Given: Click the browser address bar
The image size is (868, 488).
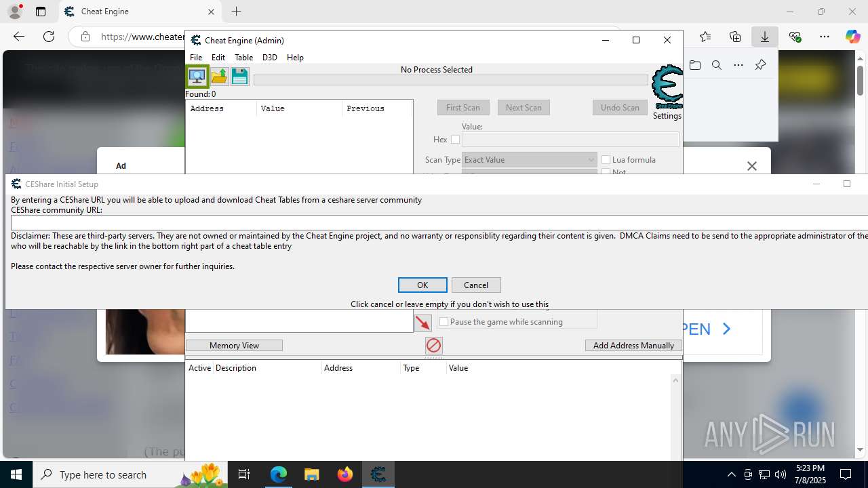Looking at the screenshot, I should 127,37.
